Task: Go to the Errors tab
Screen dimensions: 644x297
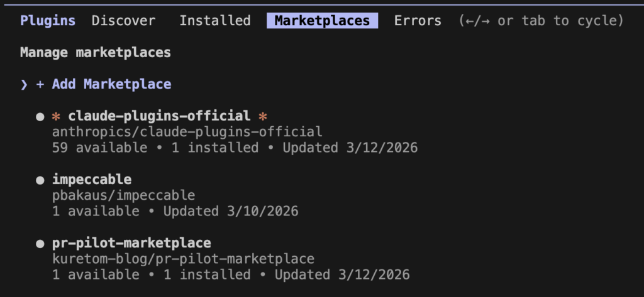Action: (x=418, y=21)
